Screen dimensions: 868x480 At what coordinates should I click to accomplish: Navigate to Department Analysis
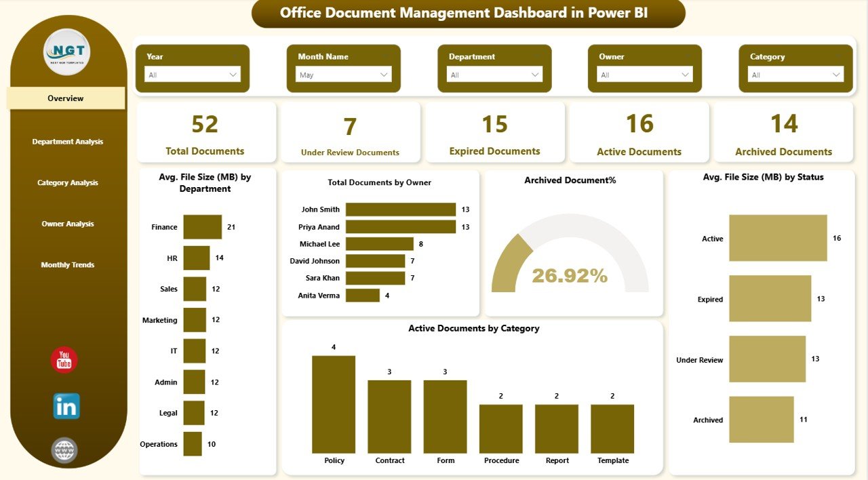click(x=68, y=142)
